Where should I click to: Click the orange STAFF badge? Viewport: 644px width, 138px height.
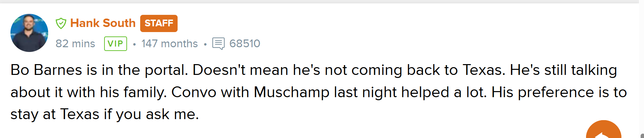point(159,23)
